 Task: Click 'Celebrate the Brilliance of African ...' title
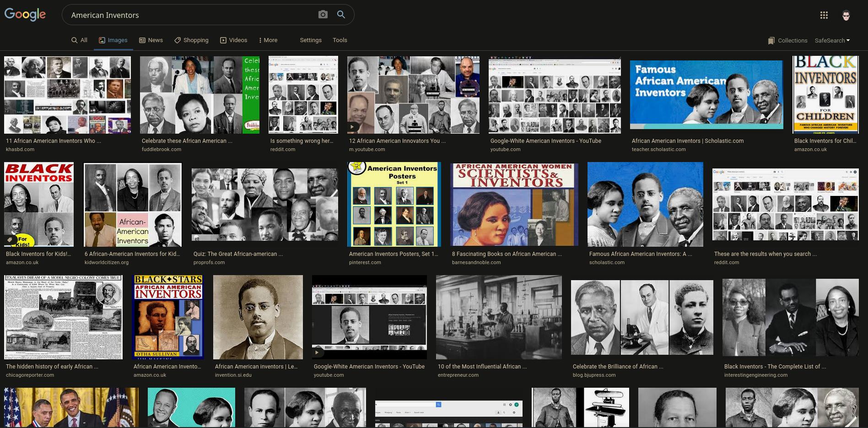tap(618, 367)
